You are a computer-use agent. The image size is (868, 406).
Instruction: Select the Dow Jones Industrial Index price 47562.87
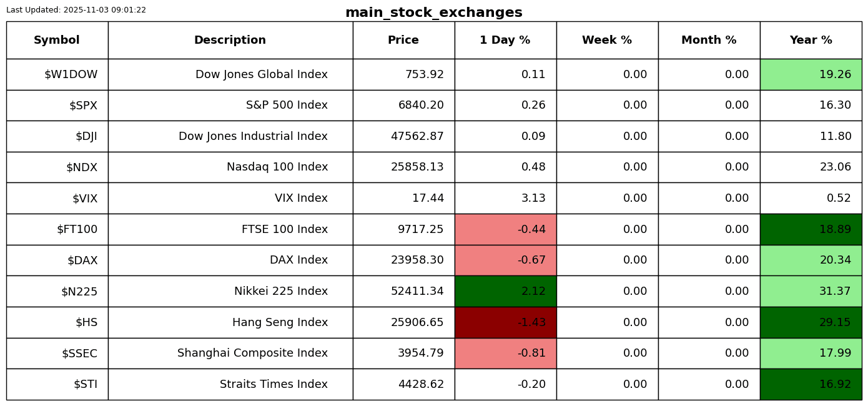(x=417, y=137)
